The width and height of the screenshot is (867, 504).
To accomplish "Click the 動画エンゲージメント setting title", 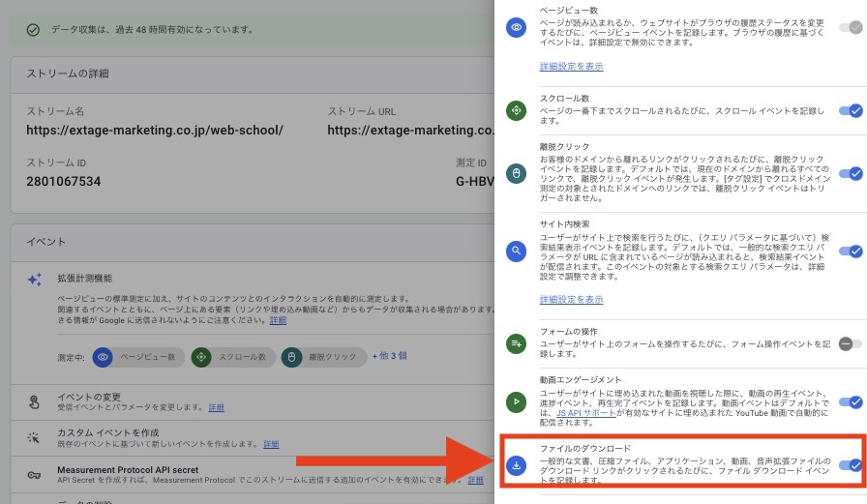I will pos(581,379).
